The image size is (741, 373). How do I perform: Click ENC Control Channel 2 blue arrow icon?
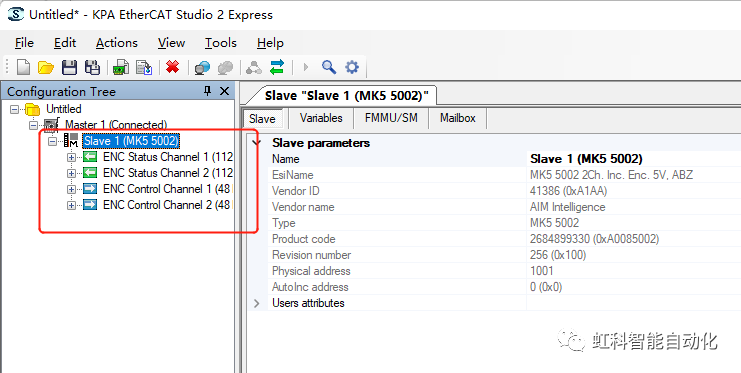pyautogui.click(x=90, y=205)
